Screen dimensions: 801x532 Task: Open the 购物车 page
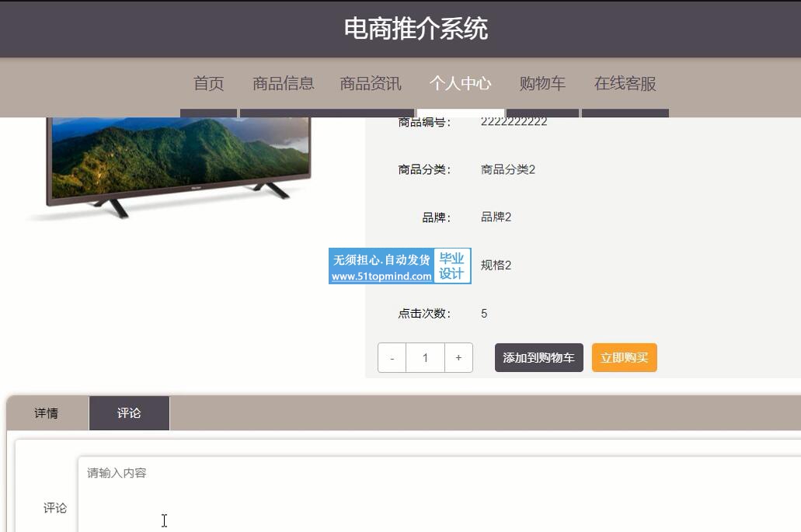click(x=542, y=83)
